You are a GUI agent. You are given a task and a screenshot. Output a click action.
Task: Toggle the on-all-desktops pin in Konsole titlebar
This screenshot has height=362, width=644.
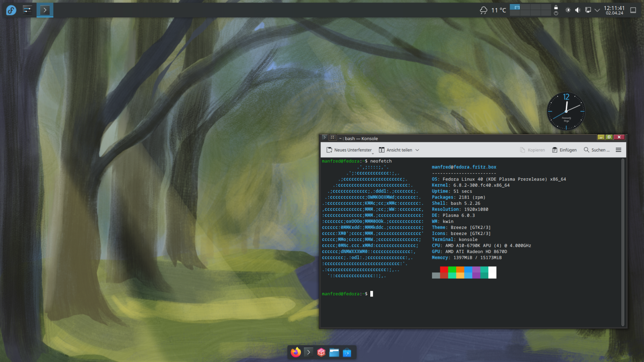pyautogui.click(x=333, y=138)
